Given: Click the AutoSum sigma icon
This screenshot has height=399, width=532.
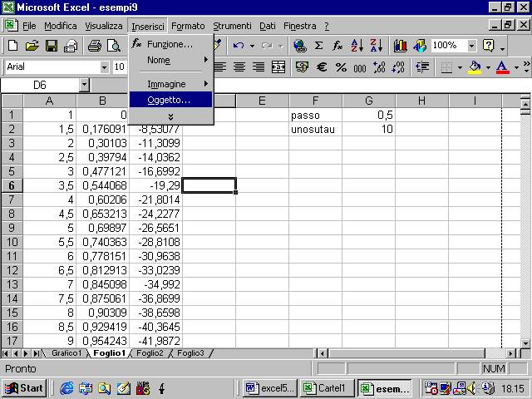Looking at the screenshot, I should pyautogui.click(x=318, y=46).
